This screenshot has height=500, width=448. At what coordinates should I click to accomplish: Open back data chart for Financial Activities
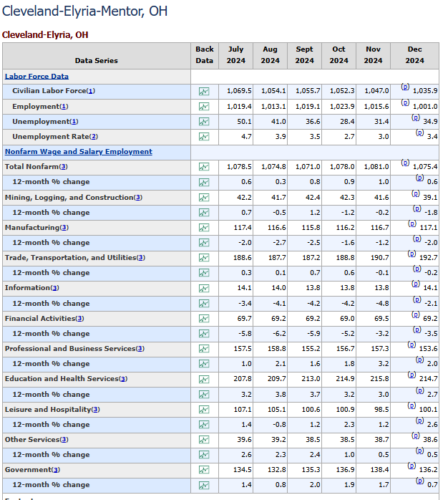pyautogui.click(x=204, y=319)
